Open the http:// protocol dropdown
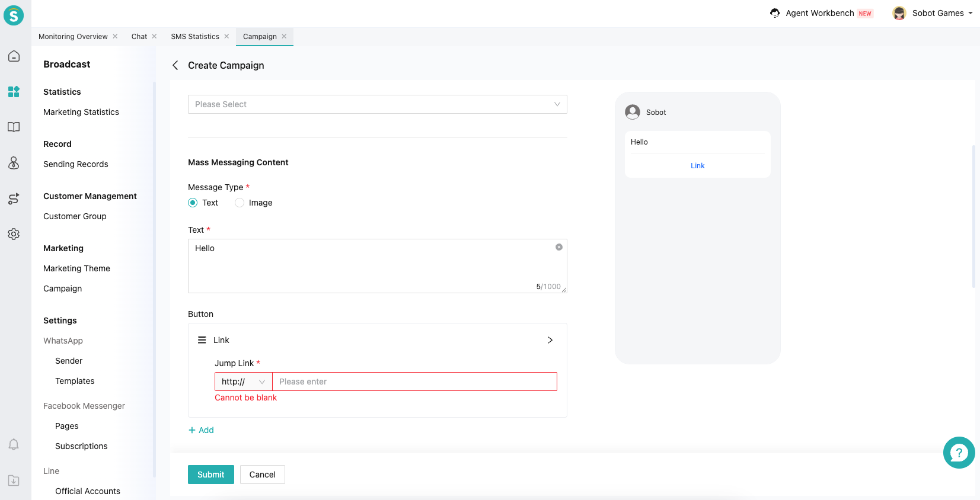Screen dimensions: 980x500 243,382
